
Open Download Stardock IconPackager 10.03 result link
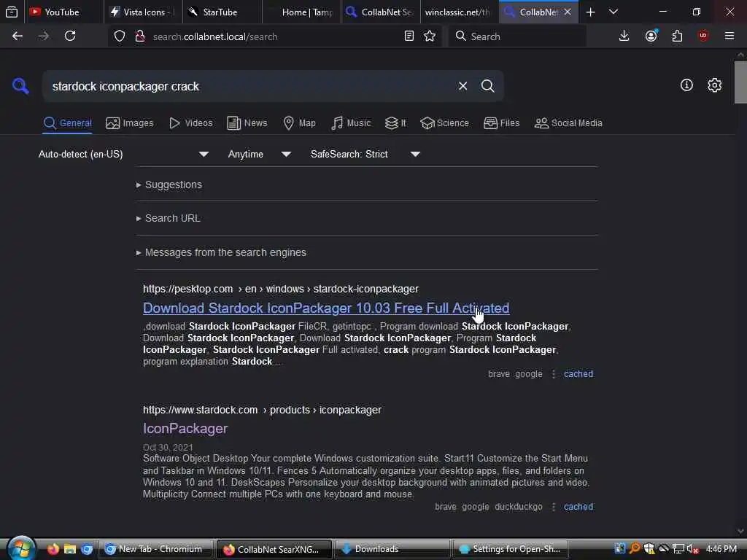tap(326, 308)
